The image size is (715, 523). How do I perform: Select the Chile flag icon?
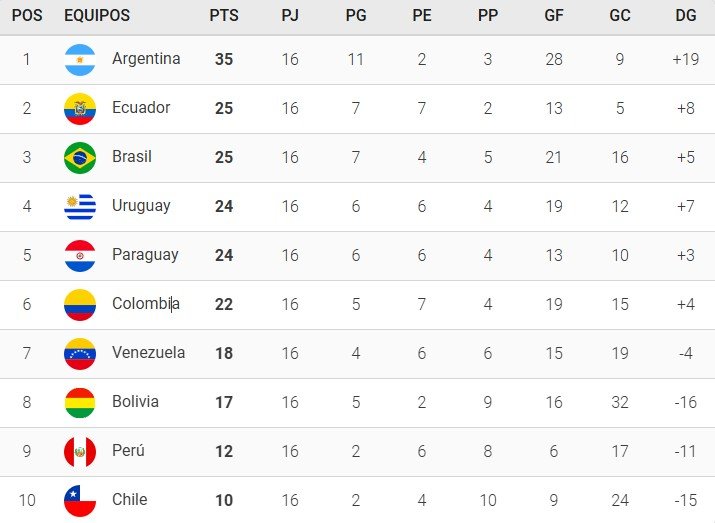(x=80, y=501)
